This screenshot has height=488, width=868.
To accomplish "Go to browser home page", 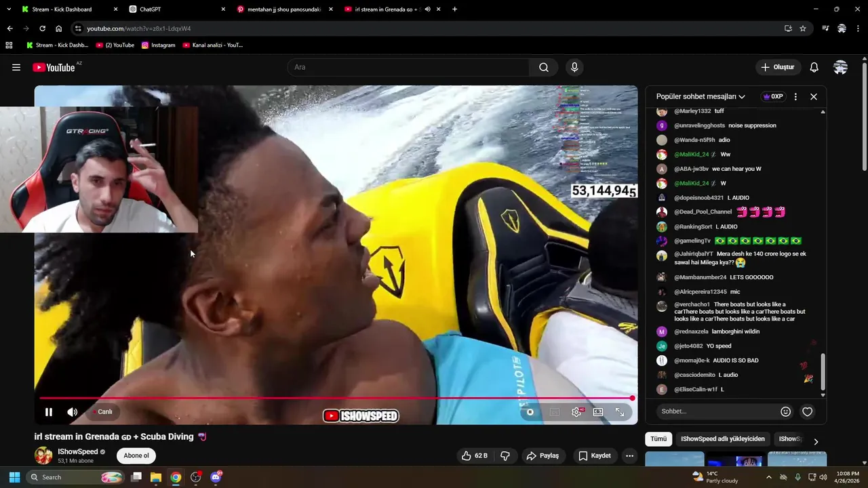I will point(58,28).
